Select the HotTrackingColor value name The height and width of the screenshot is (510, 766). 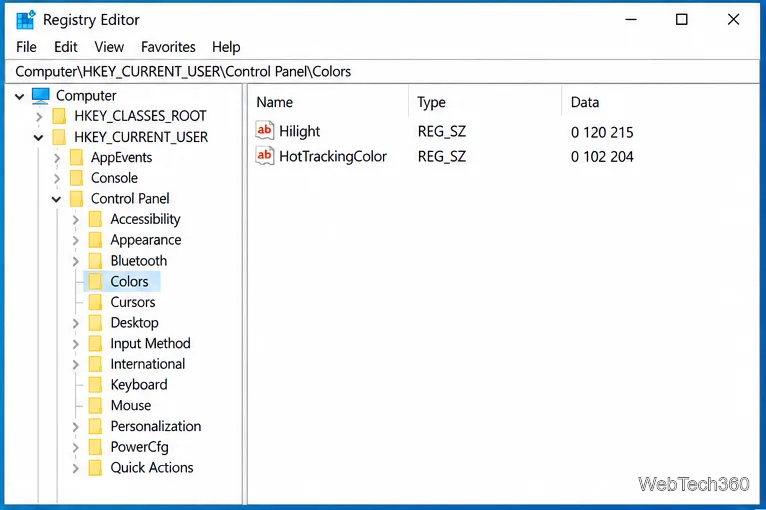333,156
